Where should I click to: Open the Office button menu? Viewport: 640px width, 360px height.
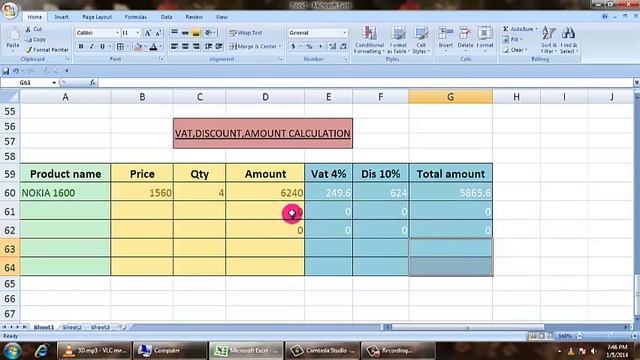pyautogui.click(x=10, y=10)
